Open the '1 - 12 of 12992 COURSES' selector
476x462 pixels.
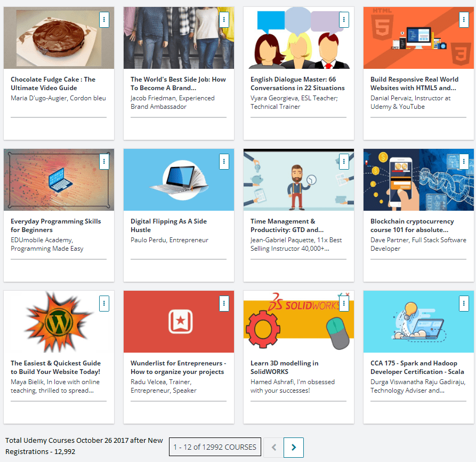215,447
